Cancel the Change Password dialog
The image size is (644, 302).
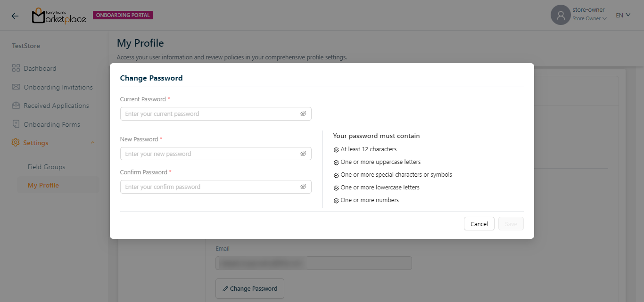(x=479, y=224)
